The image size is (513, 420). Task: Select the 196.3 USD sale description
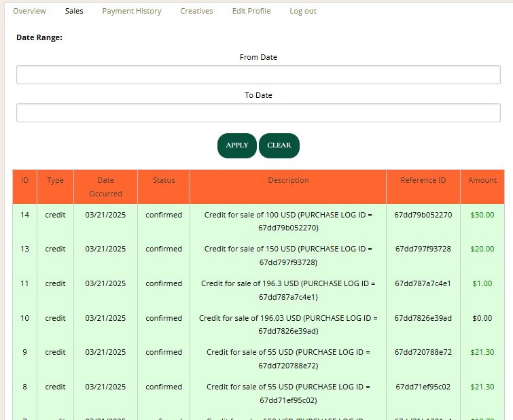coord(288,290)
